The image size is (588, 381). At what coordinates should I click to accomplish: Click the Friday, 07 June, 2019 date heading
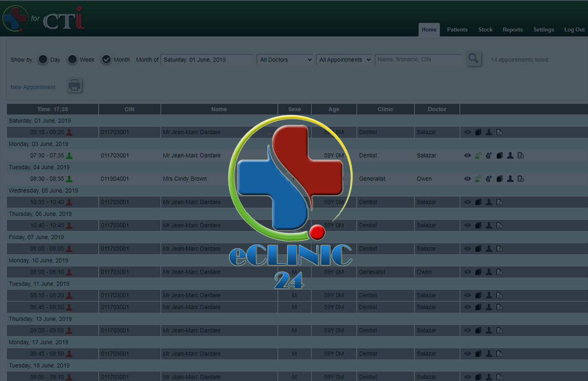click(36, 237)
